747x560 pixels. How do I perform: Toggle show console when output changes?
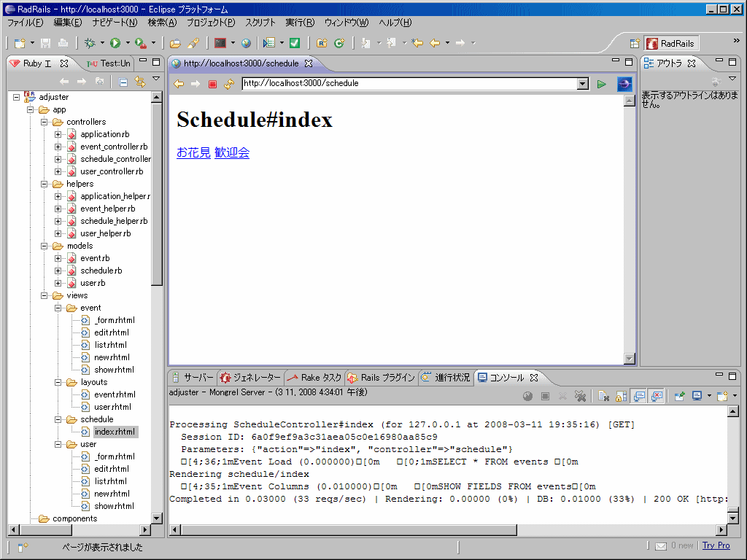[x=638, y=395]
